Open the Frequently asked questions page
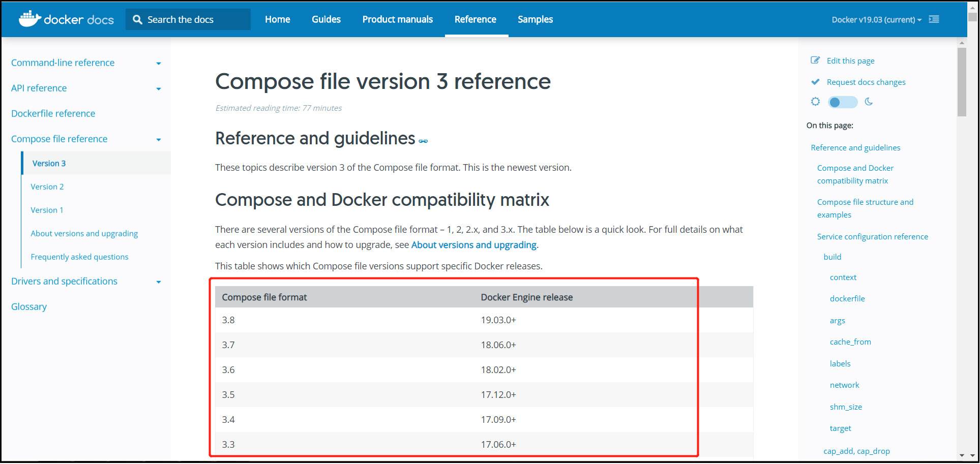This screenshot has width=980, height=464. tap(79, 257)
